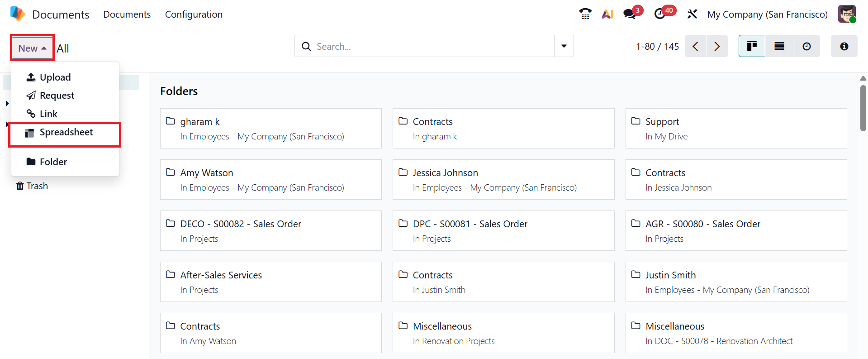Screen dimensions: 868x359
Task: Open the AI assistant icon
Action: pos(607,14)
